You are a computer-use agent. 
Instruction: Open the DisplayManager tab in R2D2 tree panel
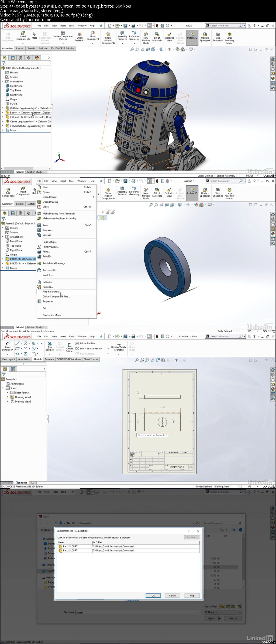point(37,58)
